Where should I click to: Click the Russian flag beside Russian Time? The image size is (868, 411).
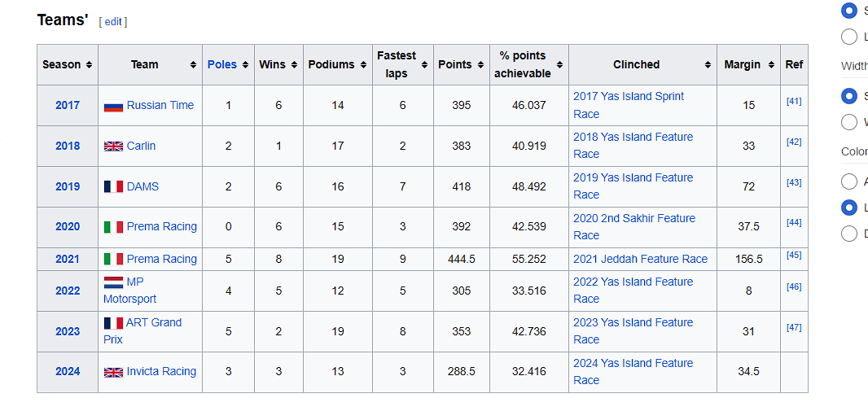[113, 106]
